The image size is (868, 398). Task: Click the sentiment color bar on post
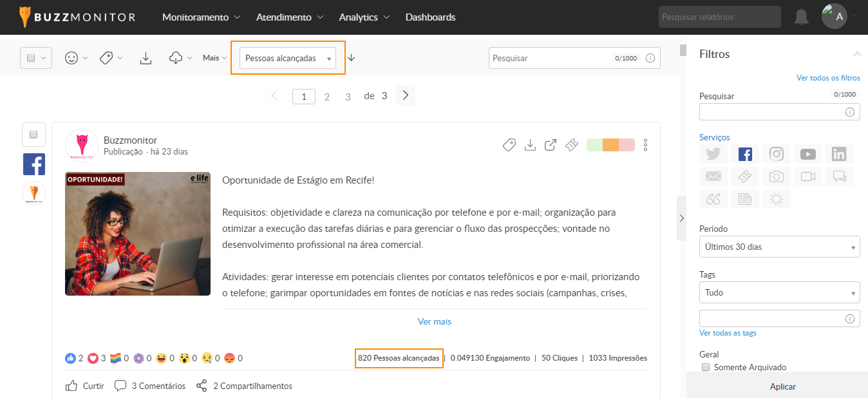point(610,145)
